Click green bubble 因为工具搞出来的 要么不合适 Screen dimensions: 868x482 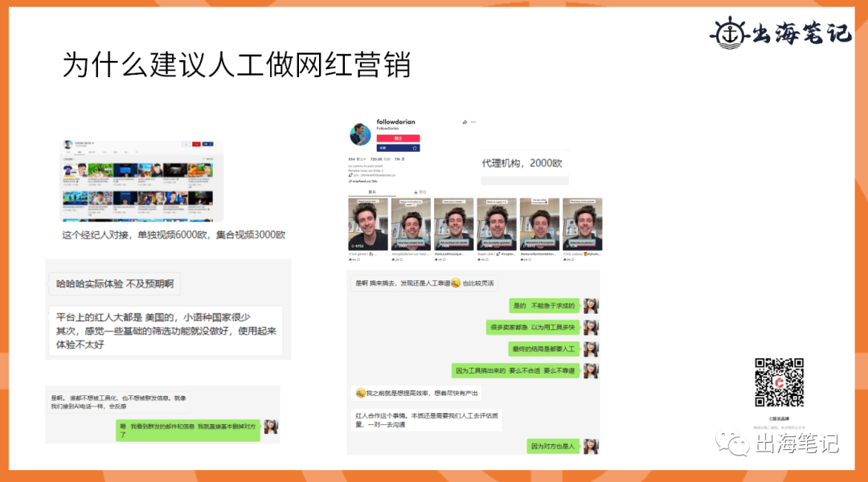point(515,370)
